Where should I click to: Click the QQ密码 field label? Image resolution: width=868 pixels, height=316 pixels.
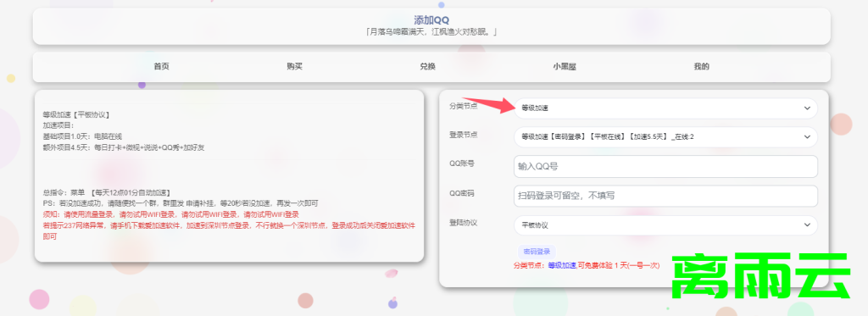point(462,193)
